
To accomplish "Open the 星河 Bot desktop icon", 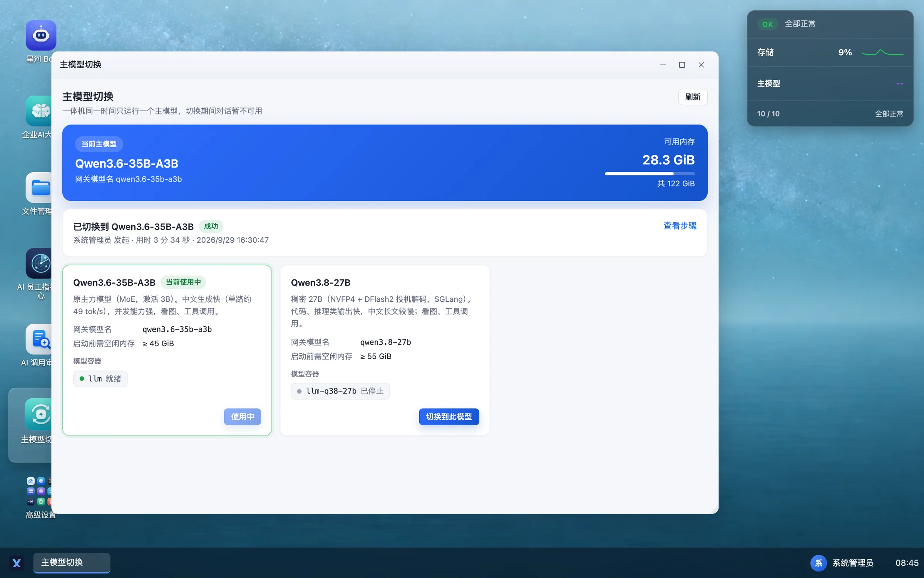I will (41, 35).
